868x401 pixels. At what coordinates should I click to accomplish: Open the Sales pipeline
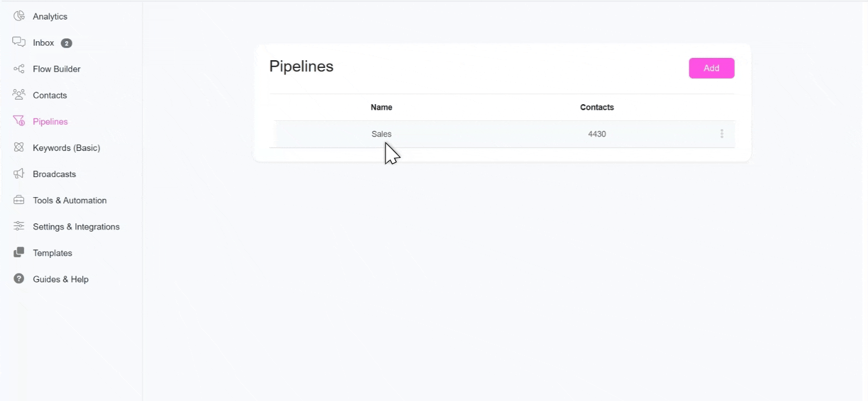coord(382,134)
